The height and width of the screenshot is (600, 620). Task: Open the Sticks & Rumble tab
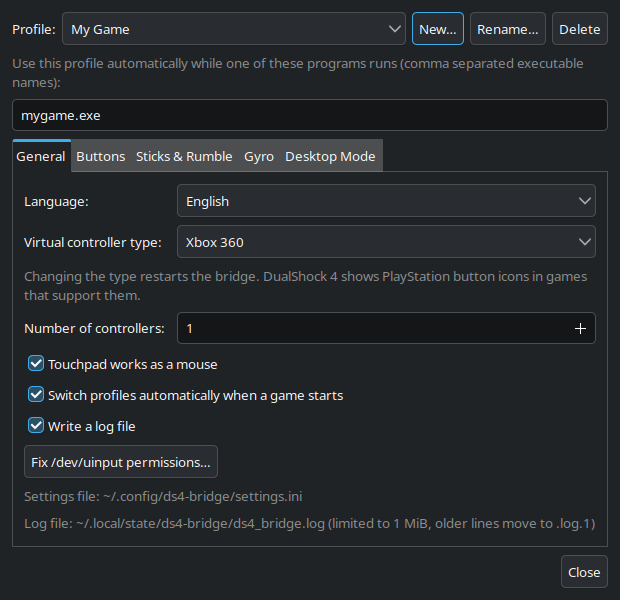pyautogui.click(x=184, y=156)
